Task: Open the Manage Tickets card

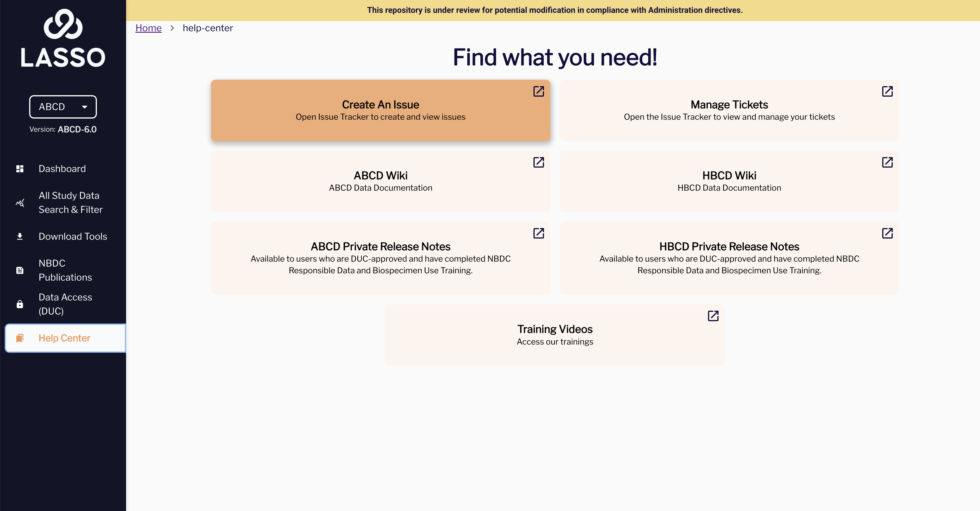Action: click(x=729, y=110)
